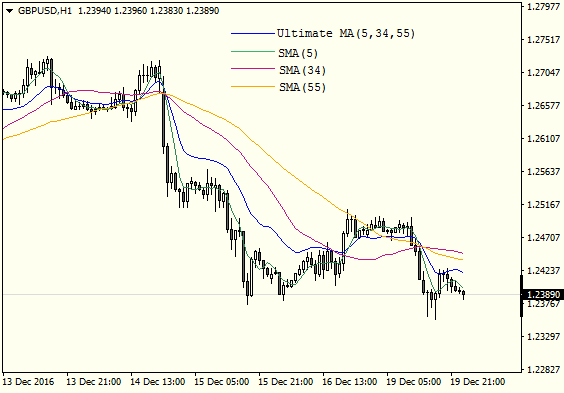The image size is (564, 393).
Task: Click the 1.25167 price scale value
Action: 543,205
